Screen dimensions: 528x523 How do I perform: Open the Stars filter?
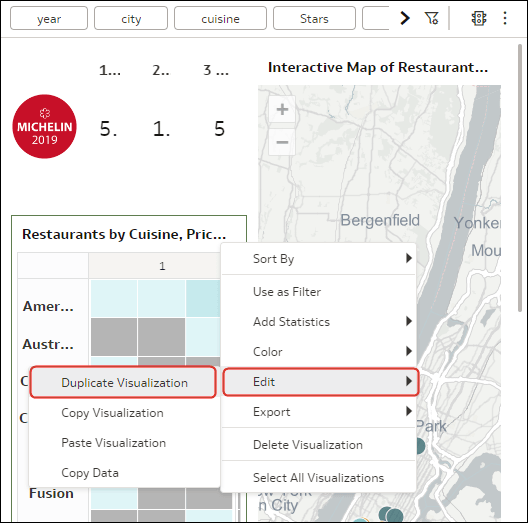(x=314, y=19)
